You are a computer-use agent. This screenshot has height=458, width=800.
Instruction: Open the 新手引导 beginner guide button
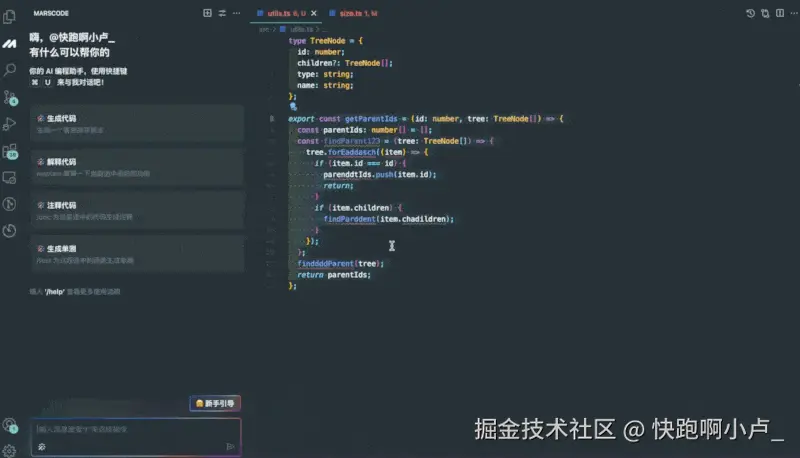coord(215,403)
